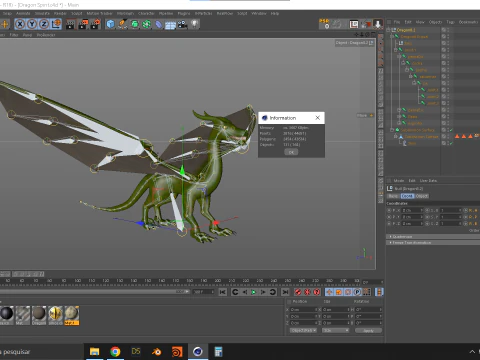The height and width of the screenshot is (360, 480).
Task: Open Blender from the taskbar
Action: pyautogui.click(x=156, y=352)
